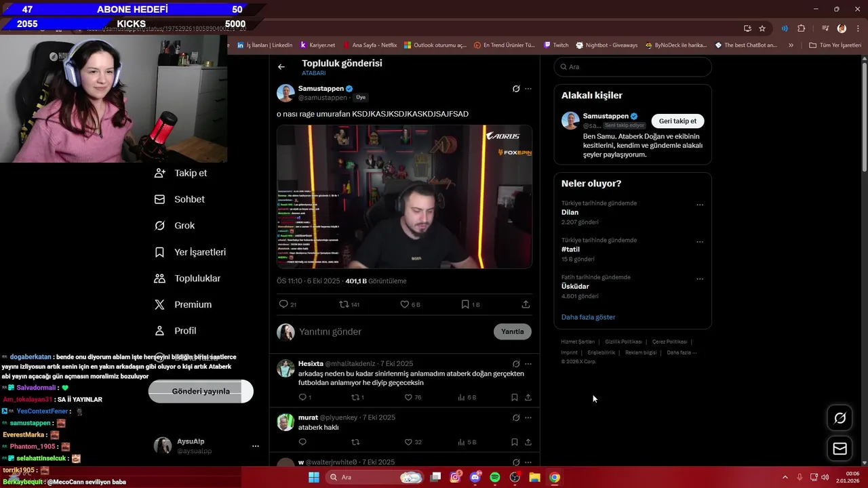
Task: Click the Gizlilik Politikası footer link
Action: coord(623,342)
